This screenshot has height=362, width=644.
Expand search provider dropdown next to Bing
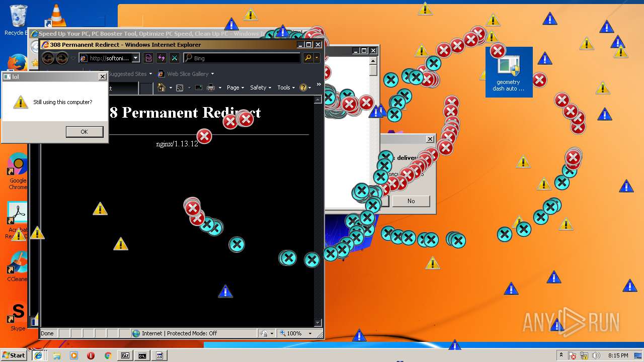pos(317,58)
